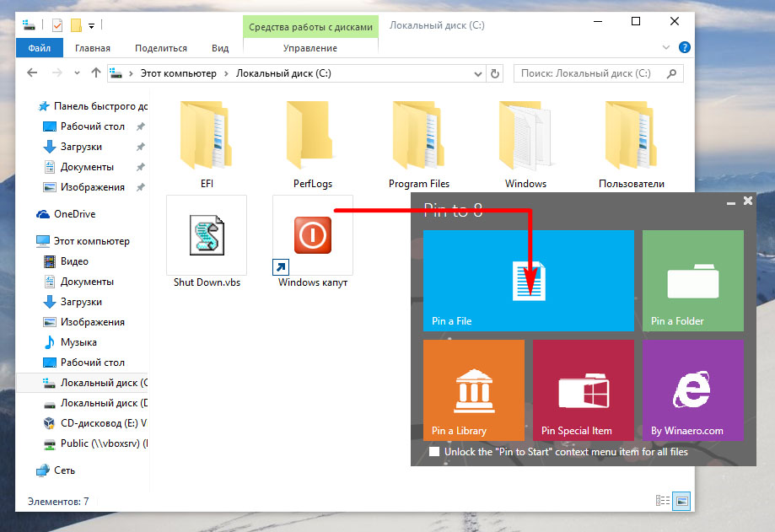This screenshot has height=532, width=775.
Task: Open the Windows folder
Action: (x=525, y=144)
